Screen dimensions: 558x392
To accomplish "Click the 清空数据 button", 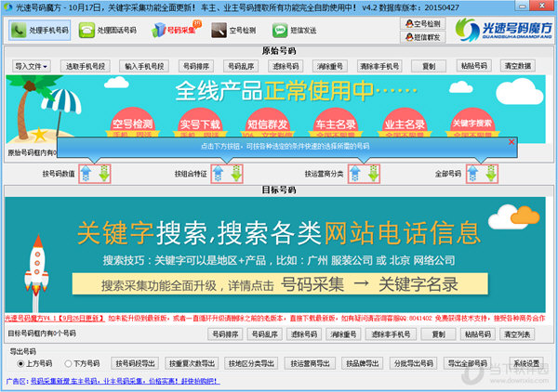I will pos(518,66).
